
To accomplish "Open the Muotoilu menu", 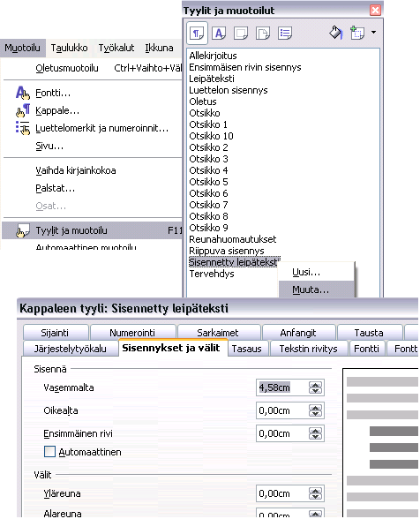I will coord(22,48).
